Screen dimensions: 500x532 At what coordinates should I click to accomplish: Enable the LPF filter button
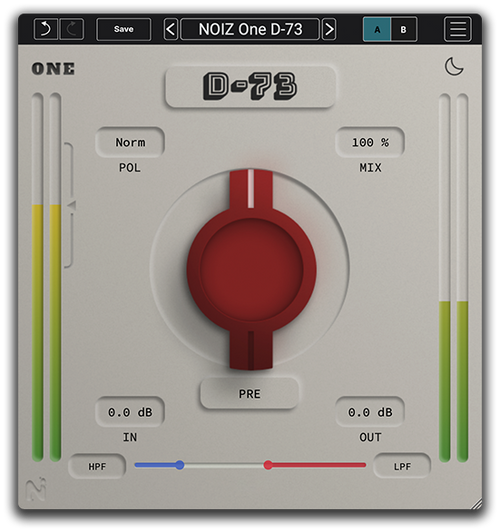click(402, 466)
